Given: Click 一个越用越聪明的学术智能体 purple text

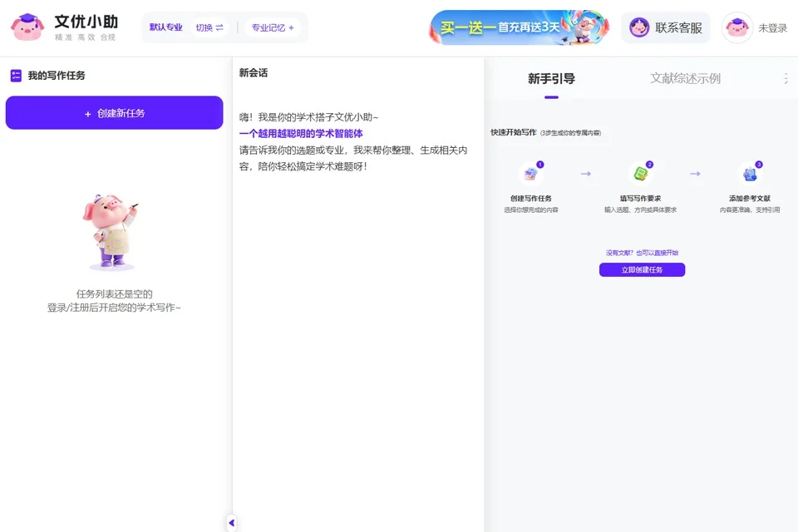Looking at the screenshot, I should (x=301, y=133).
